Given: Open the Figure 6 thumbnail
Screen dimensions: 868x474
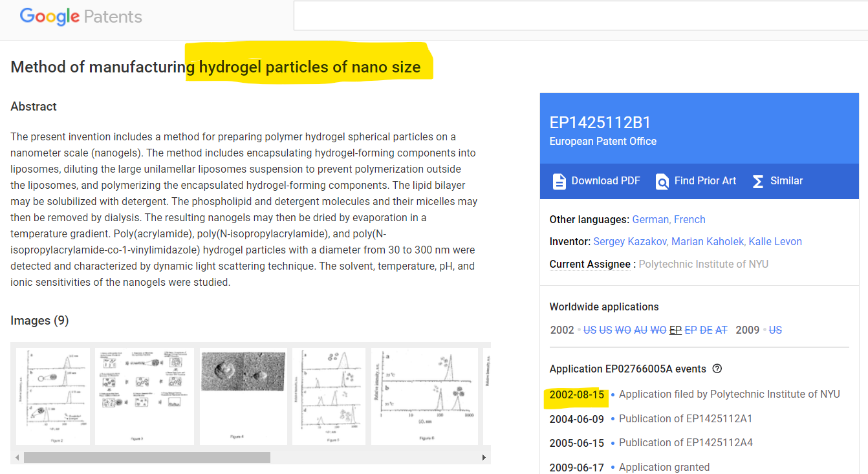Looking at the screenshot, I should (424, 396).
